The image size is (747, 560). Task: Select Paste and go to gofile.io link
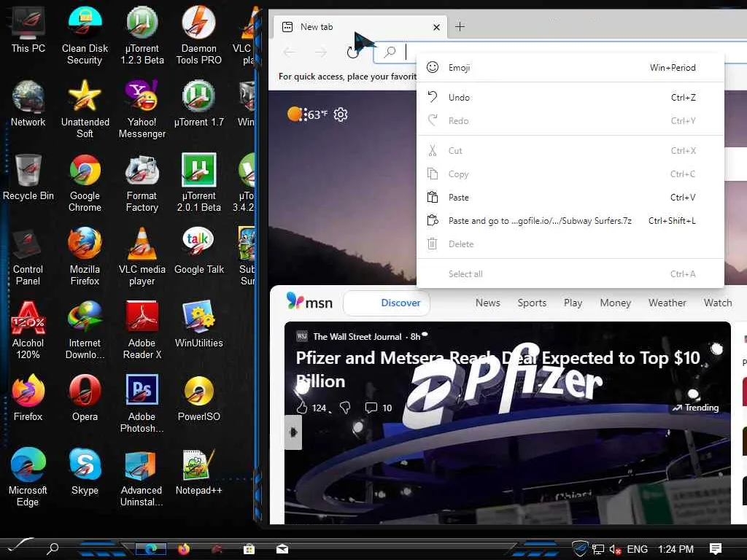coord(570,220)
